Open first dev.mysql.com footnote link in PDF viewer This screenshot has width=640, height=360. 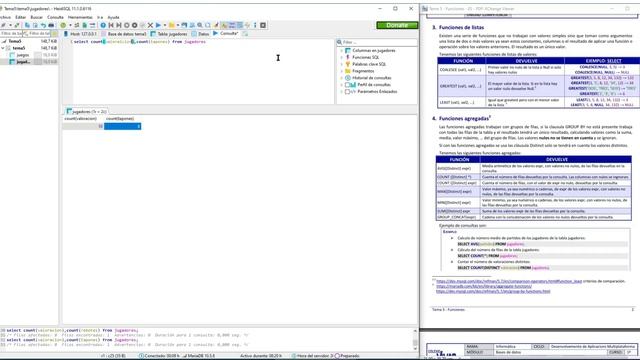[509, 281]
